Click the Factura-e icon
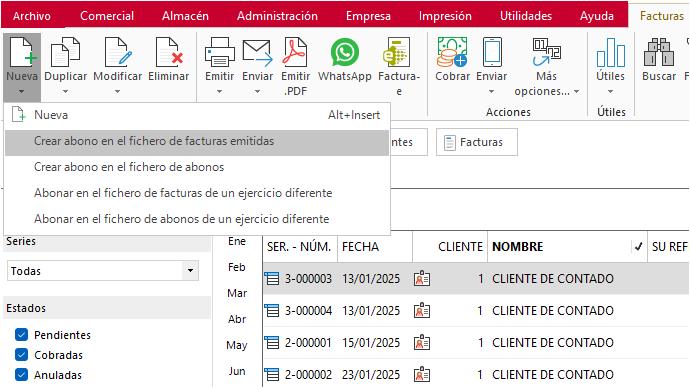Screen dimensions: 690x388 pos(397,53)
